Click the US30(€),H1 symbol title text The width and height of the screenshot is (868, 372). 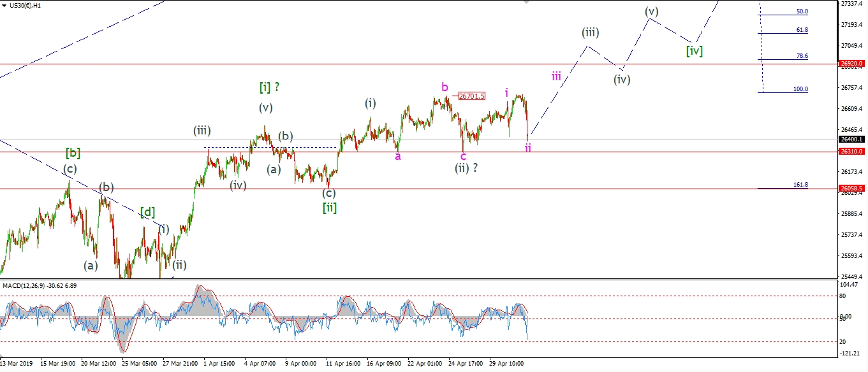(x=29, y=6)
